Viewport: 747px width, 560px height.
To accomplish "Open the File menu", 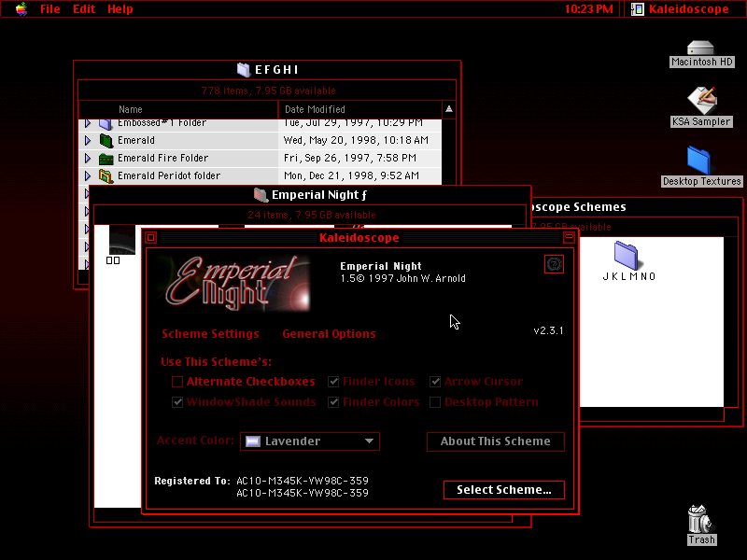I will [50, 9].
